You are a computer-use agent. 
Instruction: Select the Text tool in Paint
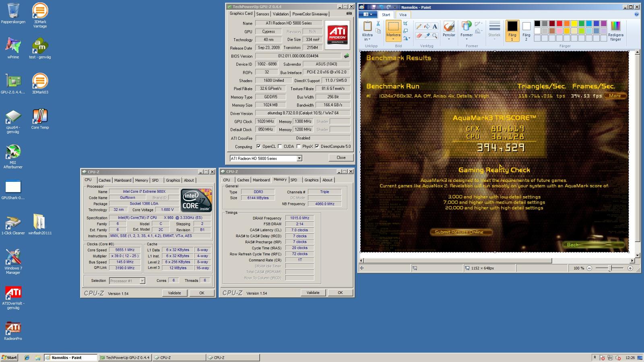pyautogui.click(x=435, y=26)
